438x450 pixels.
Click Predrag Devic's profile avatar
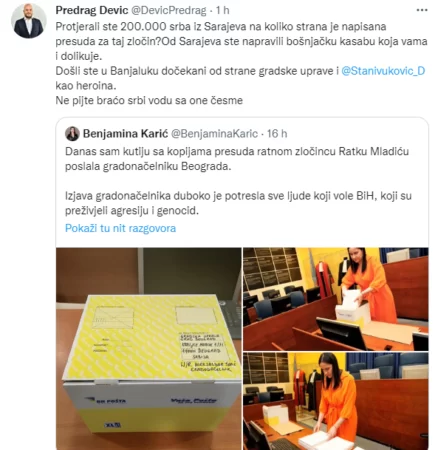click(x=28, y=21)
